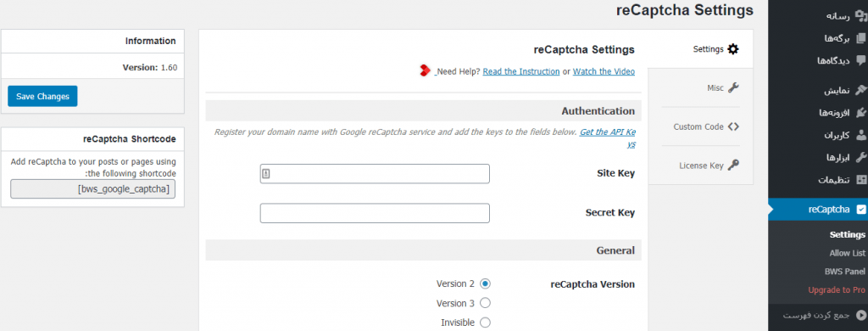Click the Media (رسانه) menu icon
The height and width of the screenshot is (331, 868).
(x=860, y=16)
